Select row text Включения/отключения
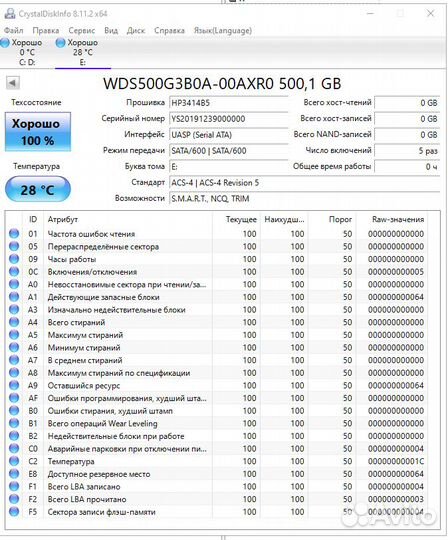The width and height of the screenshot is (448, 540). 92,272
